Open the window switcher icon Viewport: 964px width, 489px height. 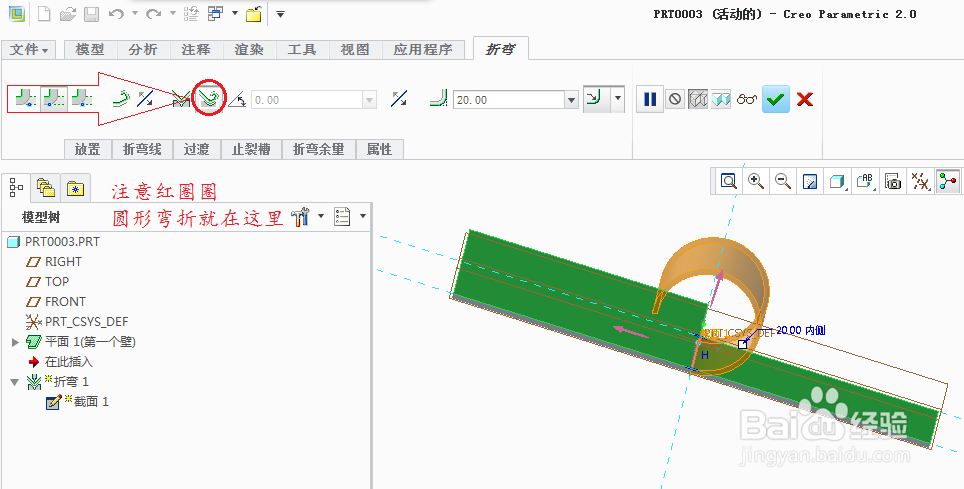click(x=215, y=14)
